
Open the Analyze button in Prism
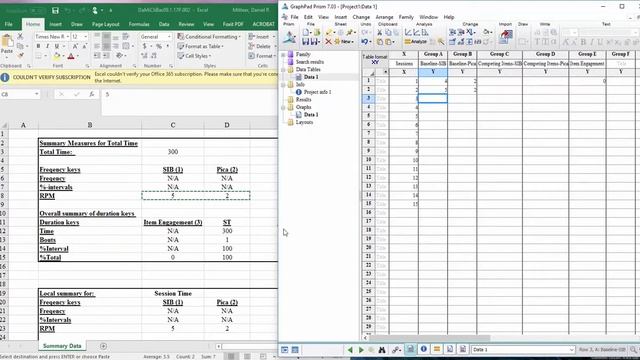(x=416, y=42)
